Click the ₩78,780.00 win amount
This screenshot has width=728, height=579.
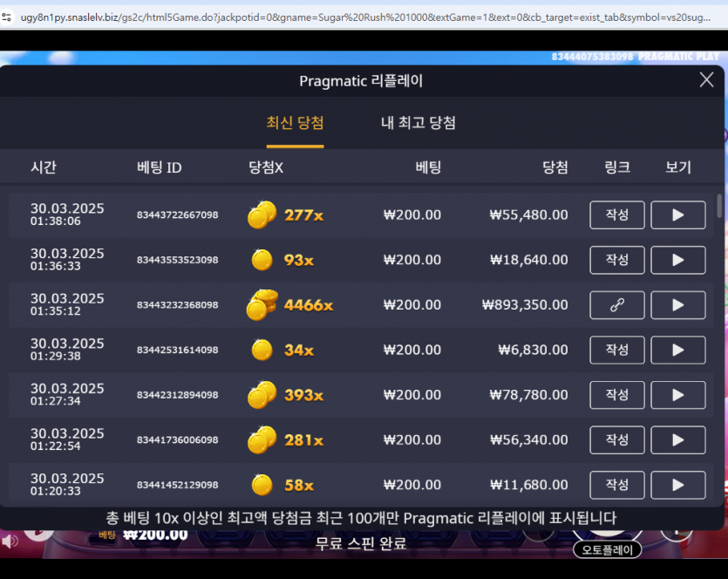(529, 395)
